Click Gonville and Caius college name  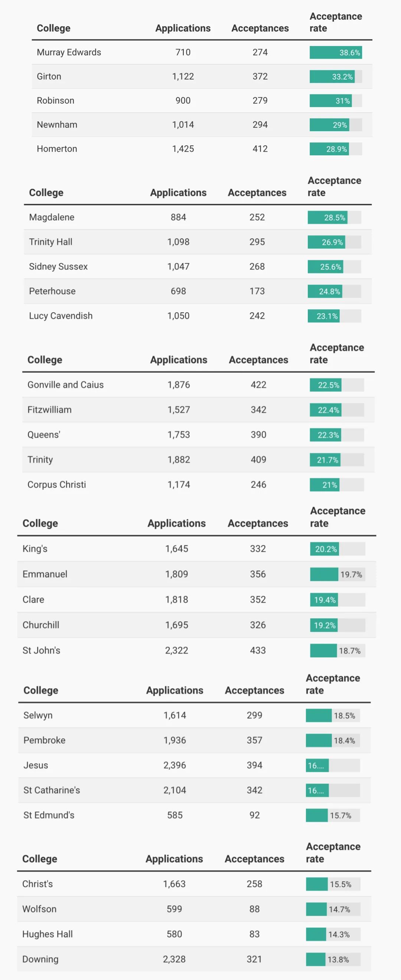(x=65, y=385)
